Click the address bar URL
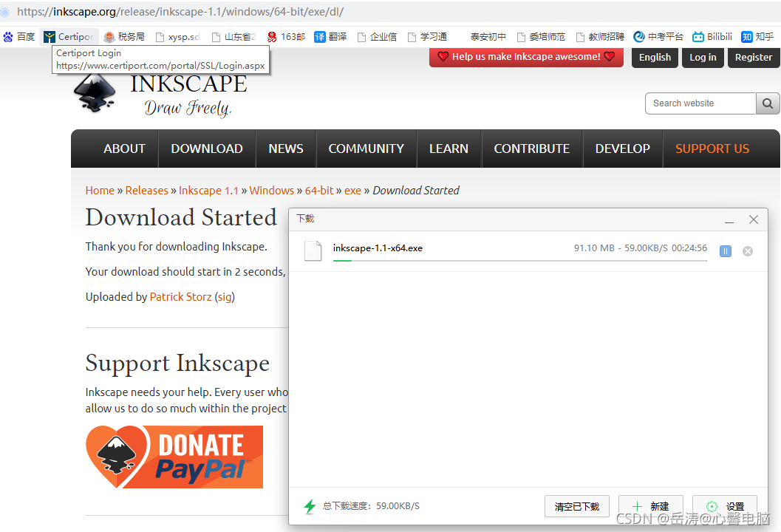The width and height of the screenshot is (781, 532). click(180, 12)
